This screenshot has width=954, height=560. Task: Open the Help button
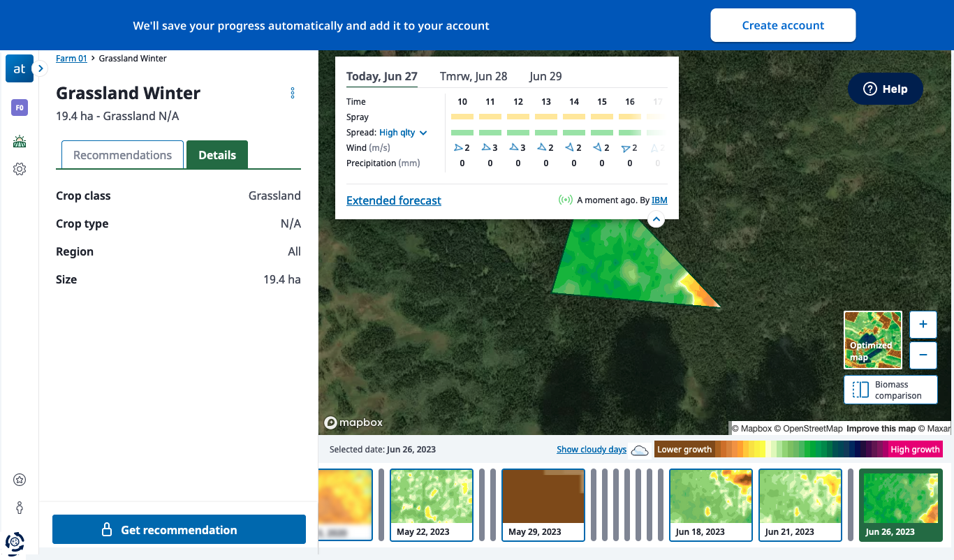coord(886,89)
